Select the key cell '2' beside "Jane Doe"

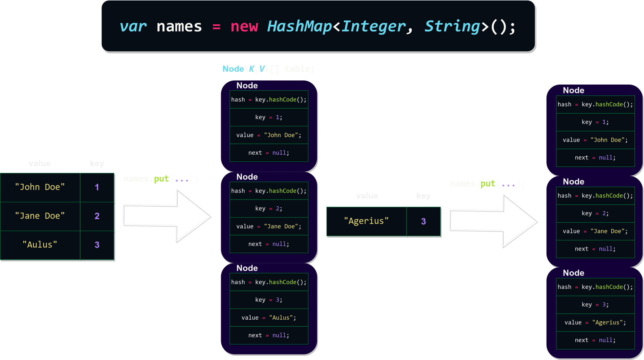[x=97, y=216]
